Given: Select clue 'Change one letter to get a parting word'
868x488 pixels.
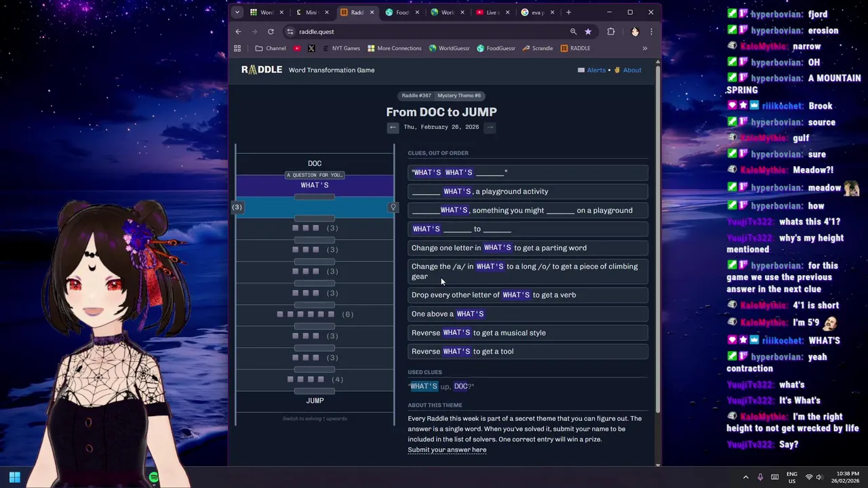Looking at the screenshot, I should point(528,248).
